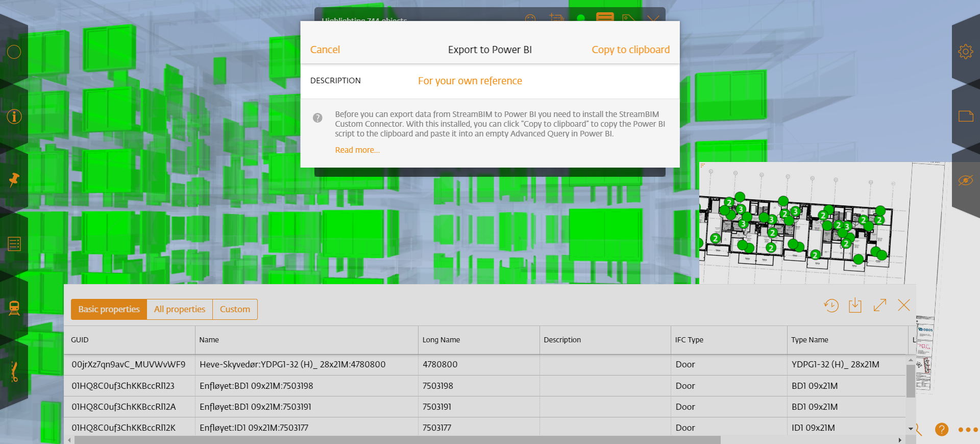Screen dimensions: 980x444
Task: Select GUID cell 01HQ8C0uf3ChKKBccRl12A
Action: 124,407
